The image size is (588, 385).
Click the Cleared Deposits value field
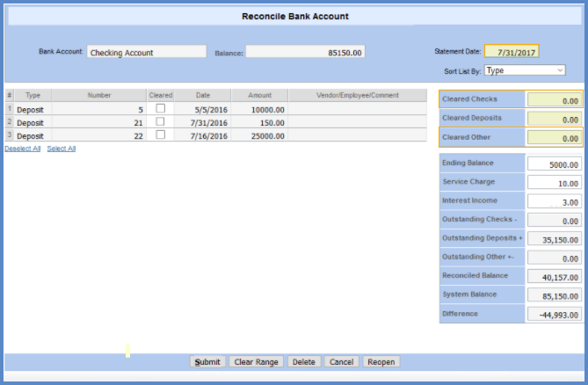click(x=555, y=119)
